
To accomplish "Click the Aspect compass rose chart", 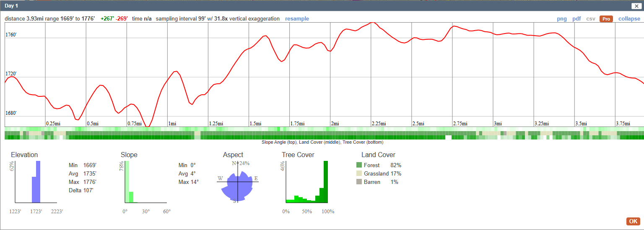I will click(238, 182).
